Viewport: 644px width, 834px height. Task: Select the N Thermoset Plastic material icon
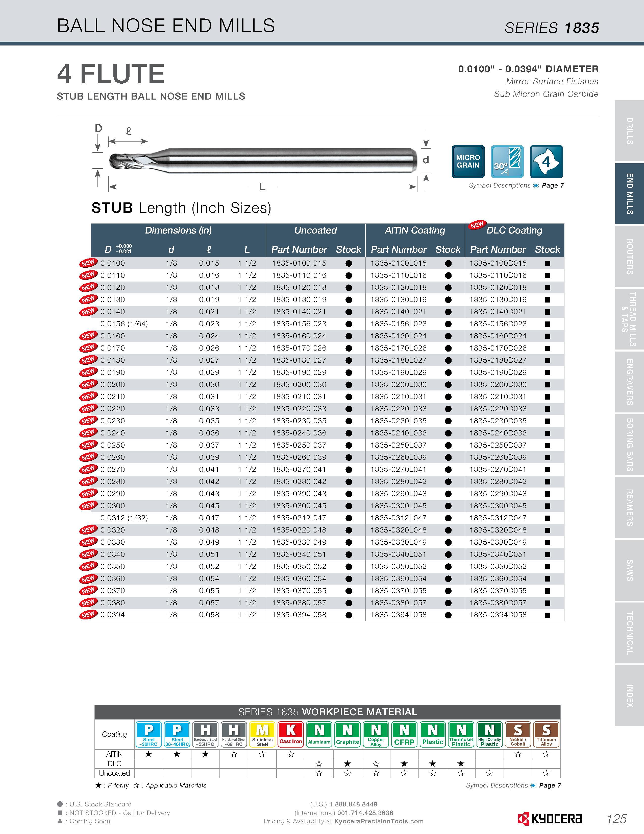(461, 734)
